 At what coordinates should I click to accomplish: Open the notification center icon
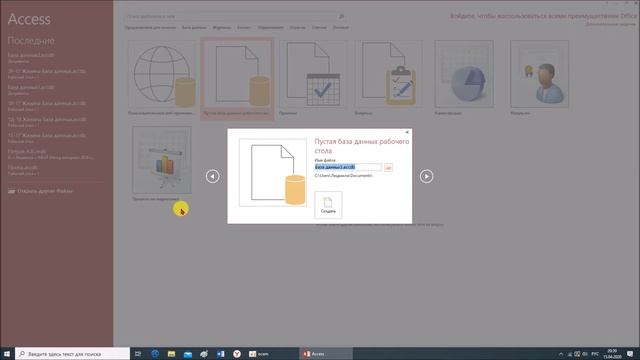631,354
